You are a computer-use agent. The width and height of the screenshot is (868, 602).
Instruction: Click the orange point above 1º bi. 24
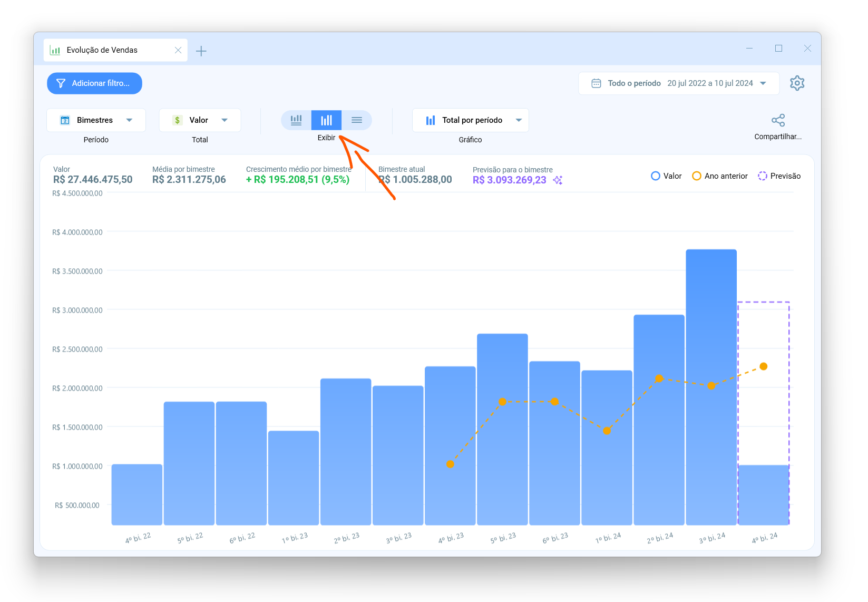[x=607, y=431]
